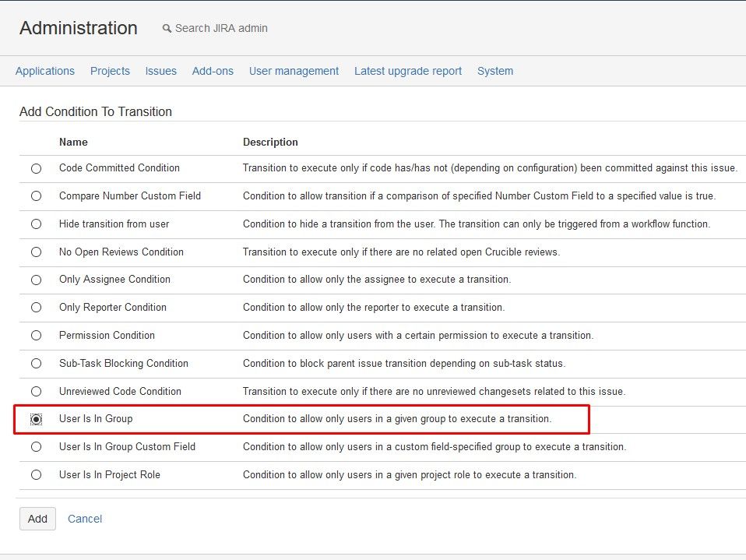Open the System admin tab
746x560 pixels.
pos(495,71)
